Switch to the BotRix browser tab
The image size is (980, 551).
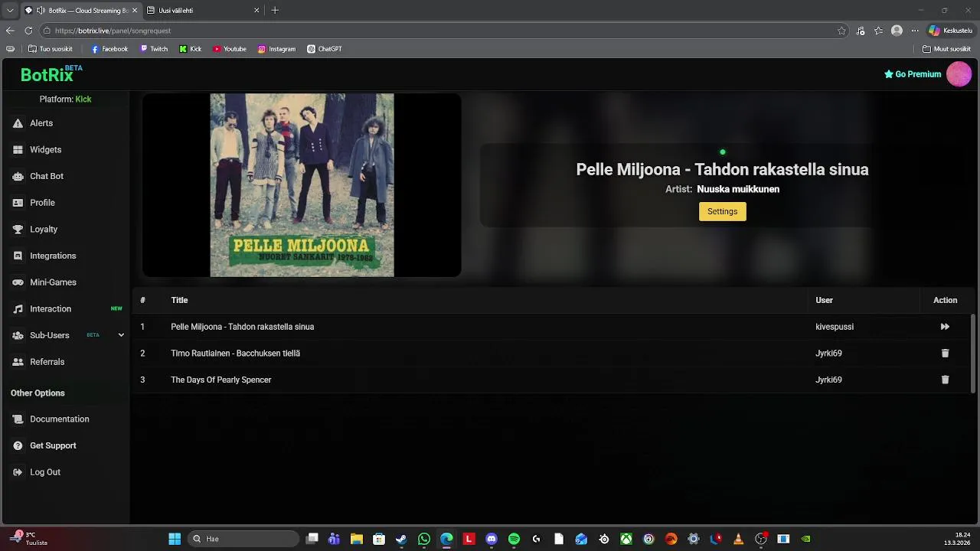click(x=81, y=11)
